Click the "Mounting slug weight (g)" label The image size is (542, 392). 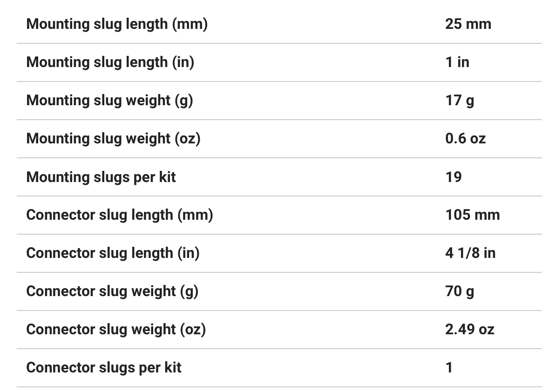click(109, 100)
